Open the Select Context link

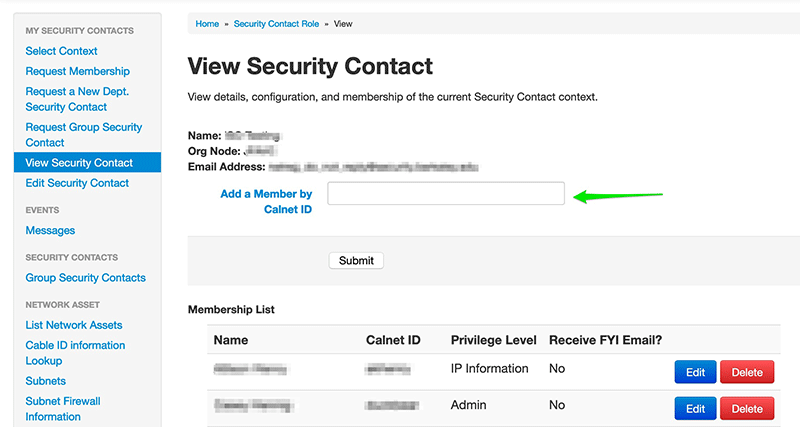pyautogui.click(x=61, y=51)
